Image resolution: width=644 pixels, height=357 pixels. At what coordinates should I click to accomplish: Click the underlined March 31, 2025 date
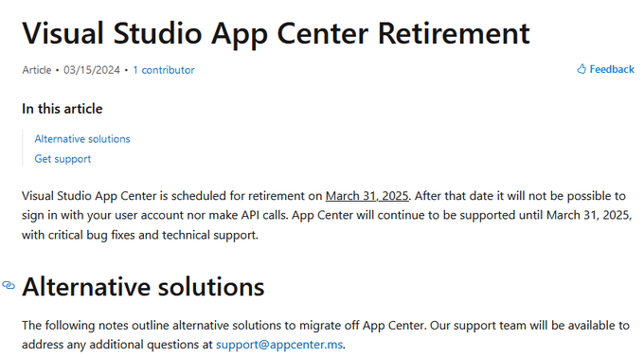click(367, 196)
